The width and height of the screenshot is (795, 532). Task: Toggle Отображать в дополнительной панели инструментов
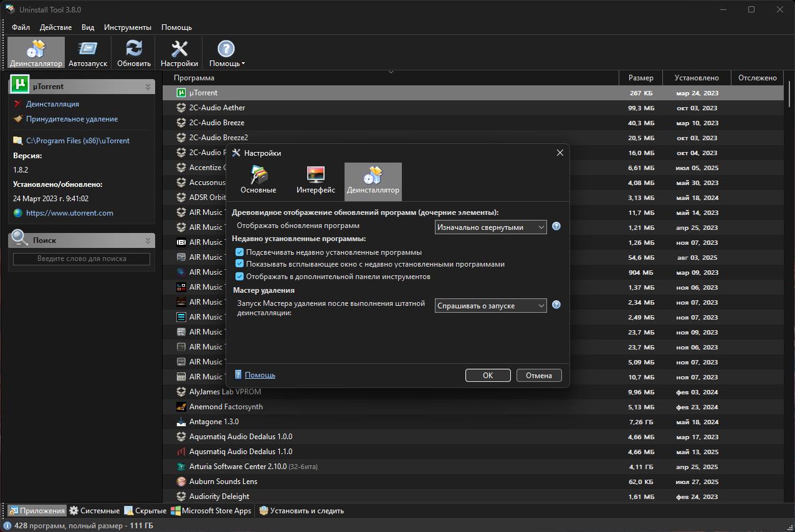click(239, 276)
